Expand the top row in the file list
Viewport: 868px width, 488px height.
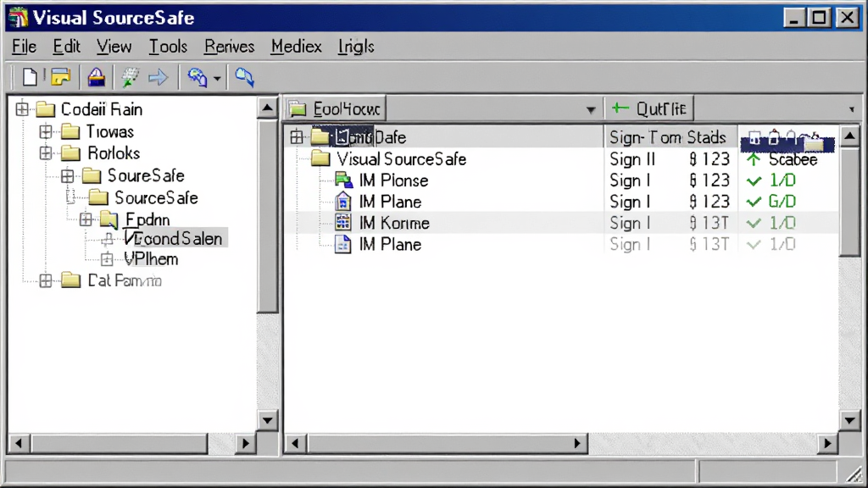point(297,136)
